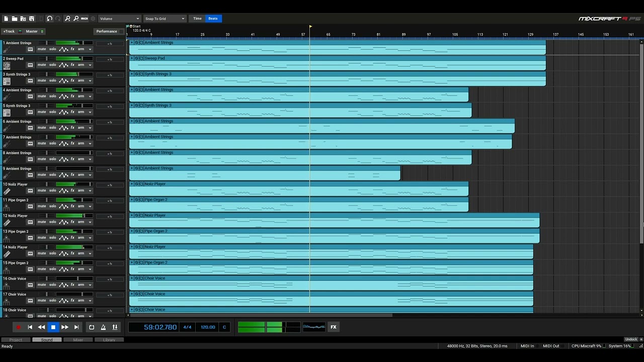Image resolution: width=644 pixels, height=362 pixels.
Task: Switch to the Project tab
Action: point(16,340)
